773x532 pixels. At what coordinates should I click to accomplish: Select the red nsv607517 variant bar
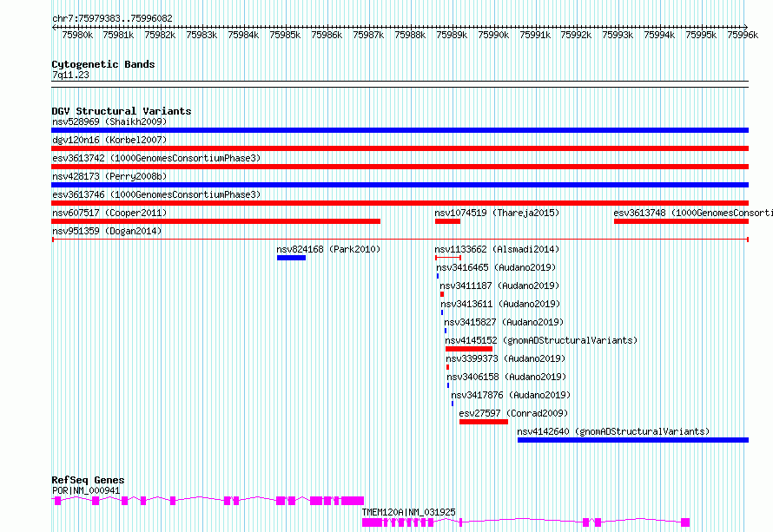click(x=216, y=221)
